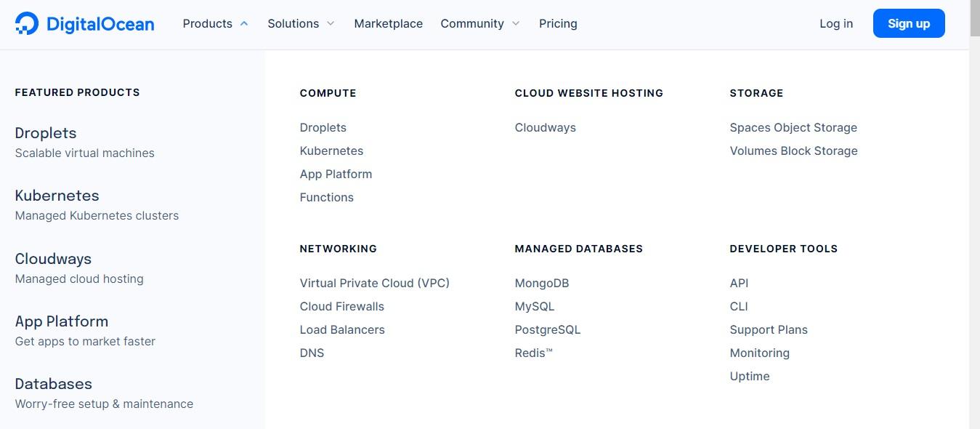Open featured Kubernetes managed clusters
Image resolution: width=980 pixels, height=429 pixels.
point(97,204)
